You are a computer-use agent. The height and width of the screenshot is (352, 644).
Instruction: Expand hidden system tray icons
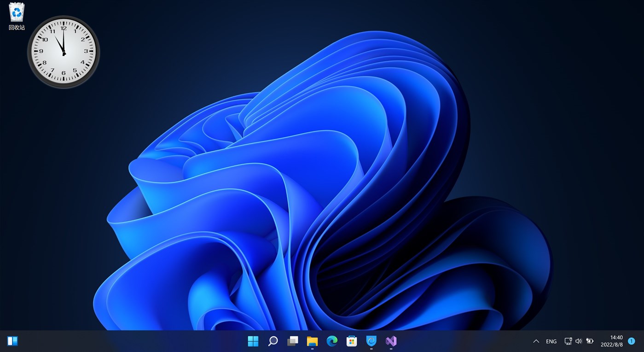point(536,341)
